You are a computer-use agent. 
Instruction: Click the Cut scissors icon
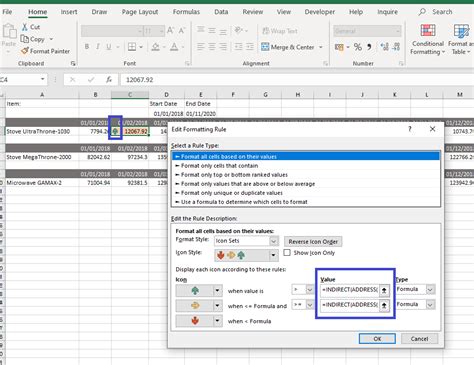(x=25, y=27)
